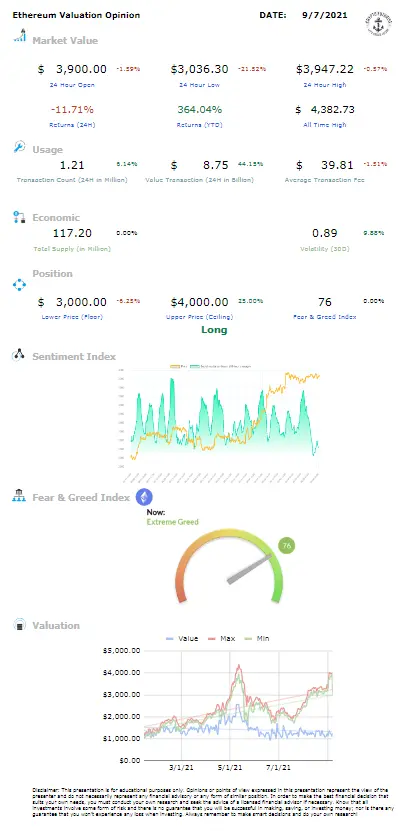Click the Ethereum Valuation Opinion title

(76, 15)
